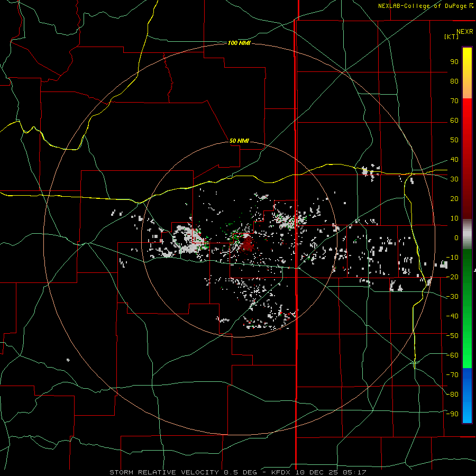Screen dimensions: 476x476
Task: Click the -70 value on the velocity scale
Action: coord(452,375)
